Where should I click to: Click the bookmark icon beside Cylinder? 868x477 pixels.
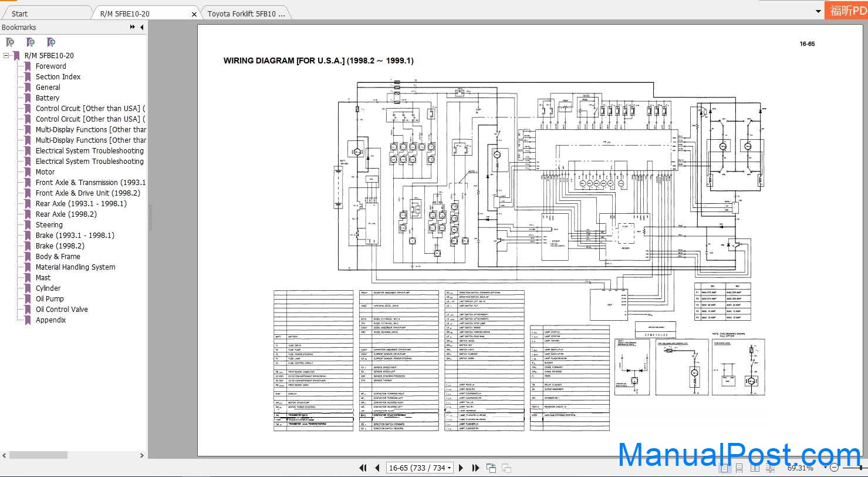pyautogui.click(x=28, y=288)
